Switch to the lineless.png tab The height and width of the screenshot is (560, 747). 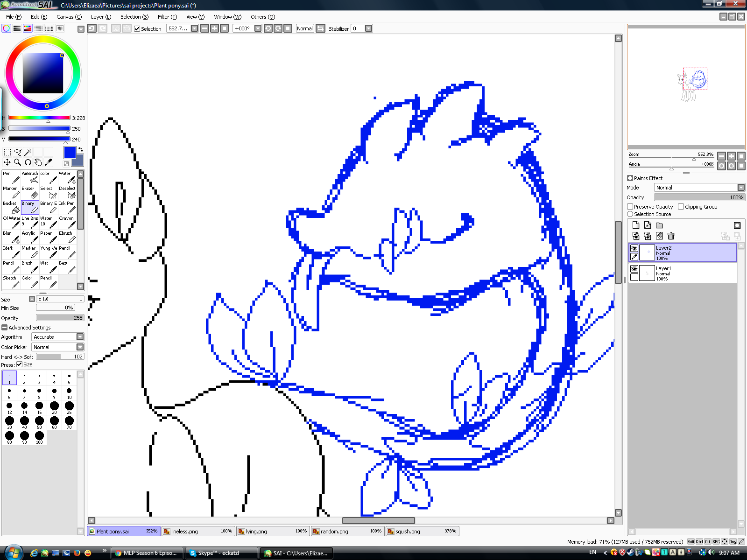[x=198, y=531]
